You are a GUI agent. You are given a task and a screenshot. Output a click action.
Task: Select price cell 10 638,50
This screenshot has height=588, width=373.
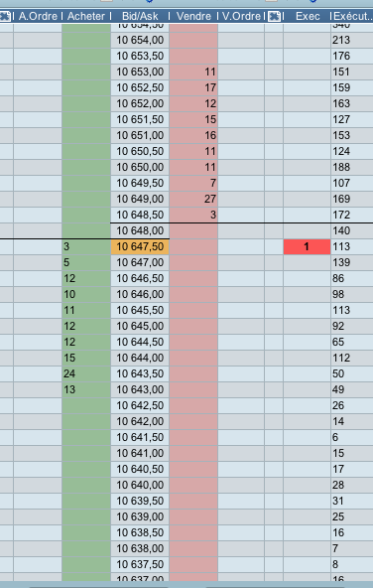pos(140,532)
